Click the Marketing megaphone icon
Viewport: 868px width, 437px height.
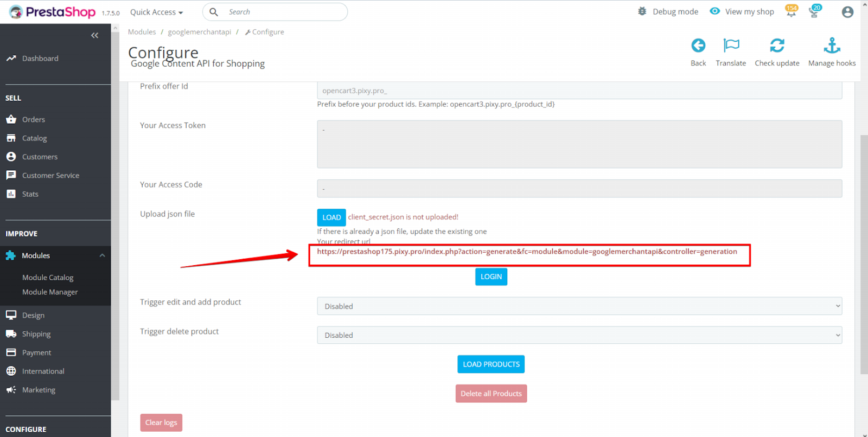point(11,390)
